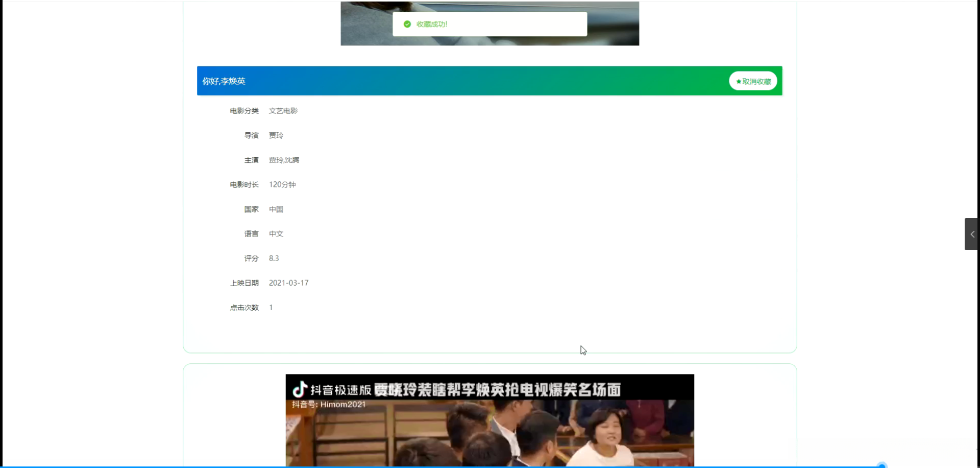Click the 点击次数 label
Image resolution: width=980 pixels, height=468 pixels.
244,307
